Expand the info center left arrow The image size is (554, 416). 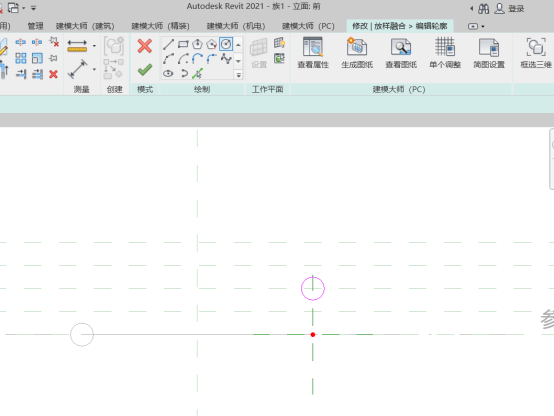pos(471,8)
